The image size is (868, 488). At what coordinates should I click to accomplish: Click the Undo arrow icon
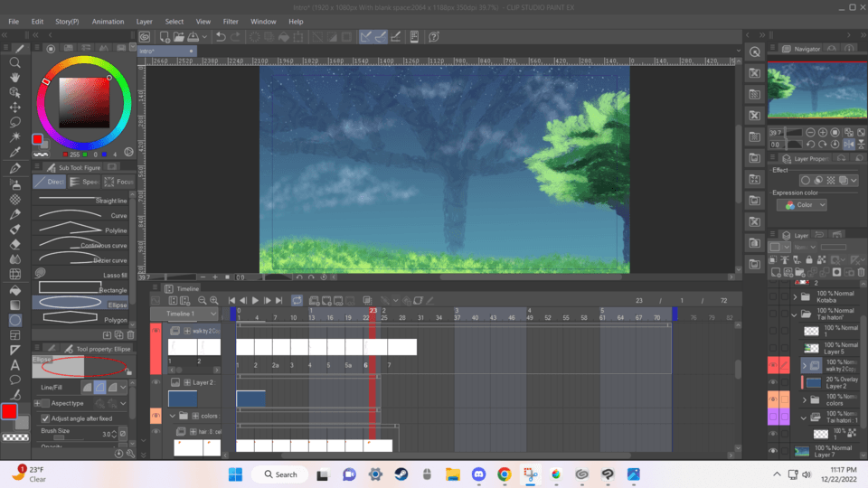tap(221, 37)
